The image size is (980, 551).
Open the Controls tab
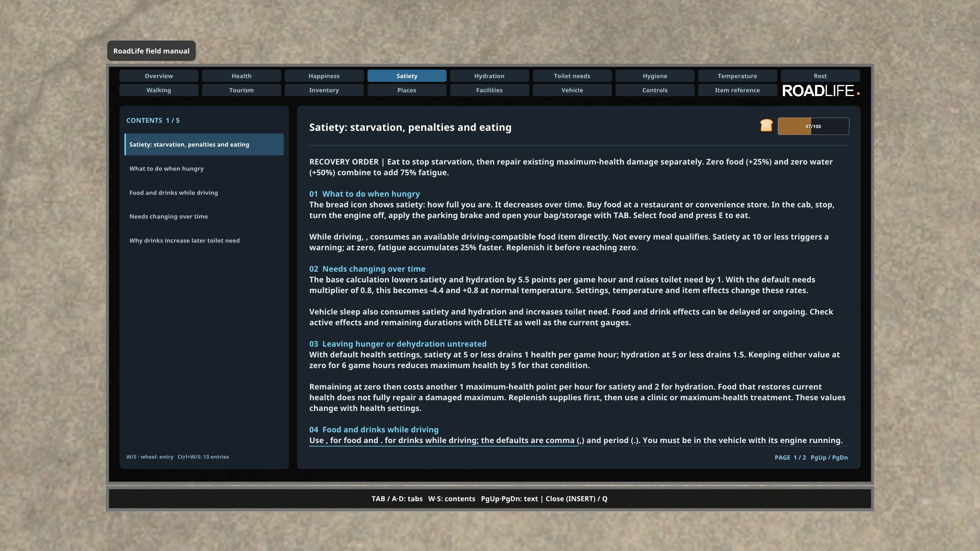click(655, 90)
